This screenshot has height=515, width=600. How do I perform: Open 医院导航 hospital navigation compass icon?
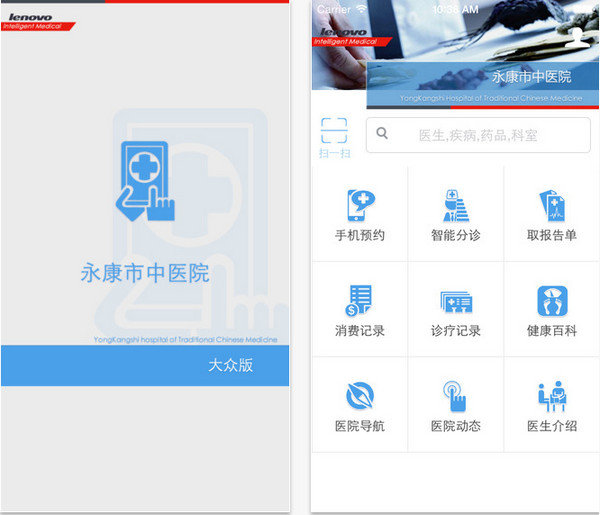point(360,396)
